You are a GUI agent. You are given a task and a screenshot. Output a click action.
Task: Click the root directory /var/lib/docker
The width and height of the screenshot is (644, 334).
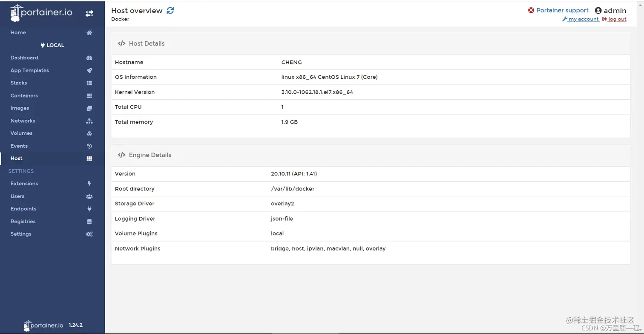tap(293, 189)
